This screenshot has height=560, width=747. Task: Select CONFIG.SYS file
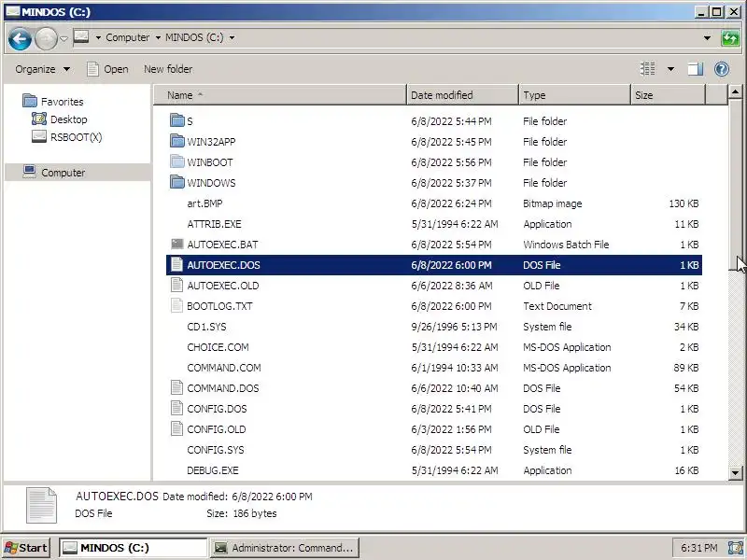pyautogui.click(x=216, y=450)
